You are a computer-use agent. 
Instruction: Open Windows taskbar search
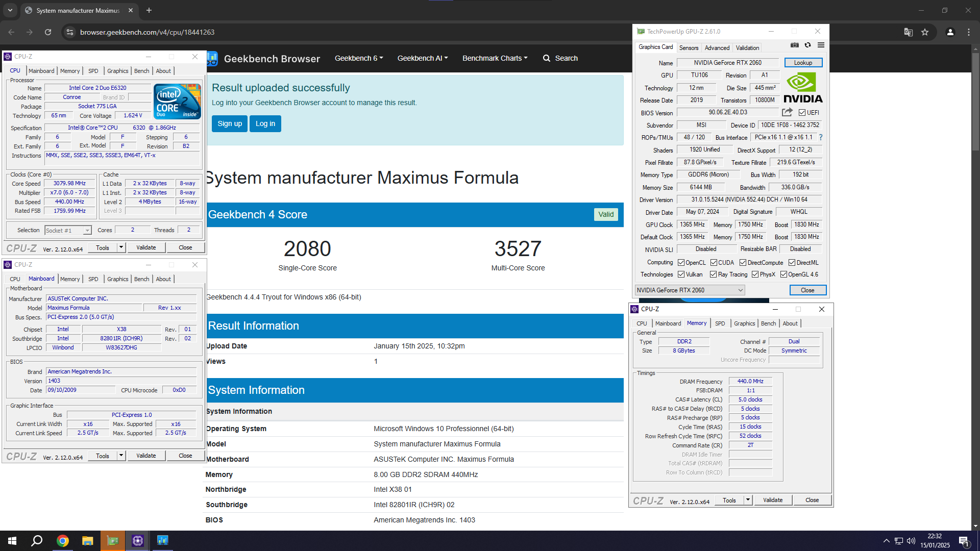pos(37,541)
